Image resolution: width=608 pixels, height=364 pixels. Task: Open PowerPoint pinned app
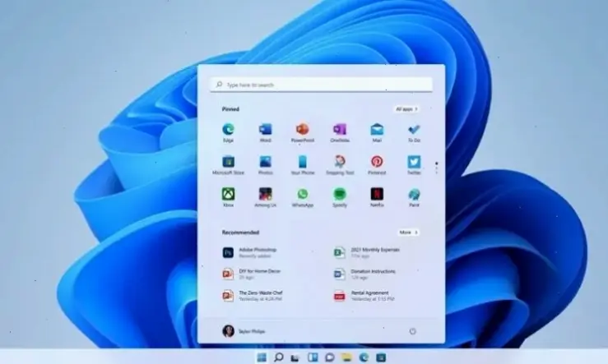pos(303,132)
